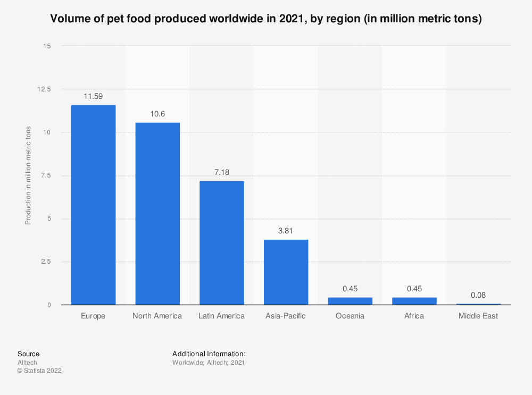Click the Europe bar in the chart
This screenshot has height=395, width=532.
click(93, 205)
